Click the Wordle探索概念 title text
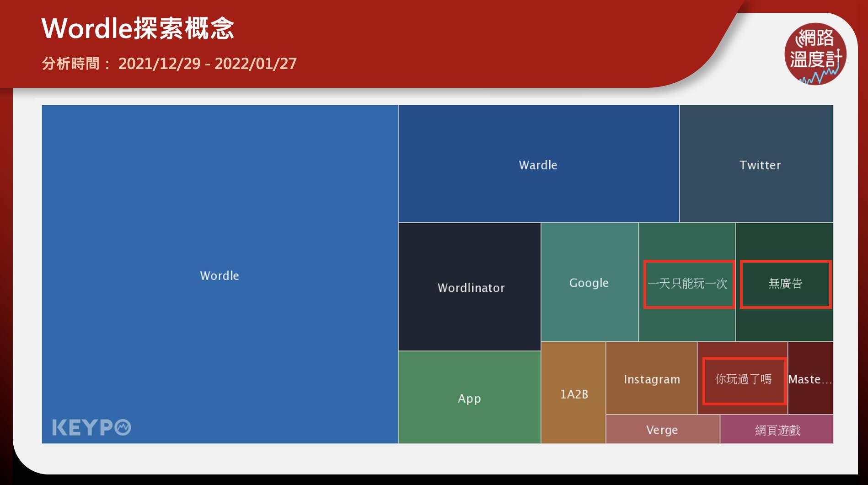 pyautogui.click(x=138, y=28)
